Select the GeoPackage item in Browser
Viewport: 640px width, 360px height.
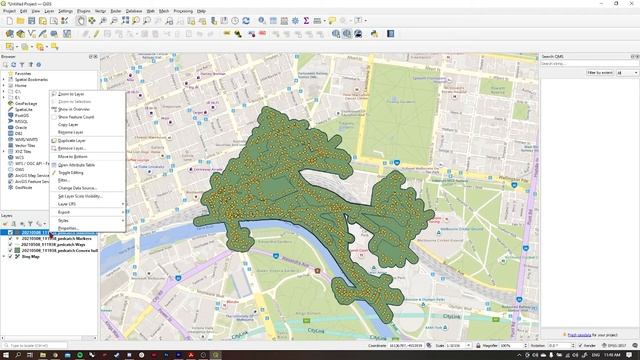[26, 104]
